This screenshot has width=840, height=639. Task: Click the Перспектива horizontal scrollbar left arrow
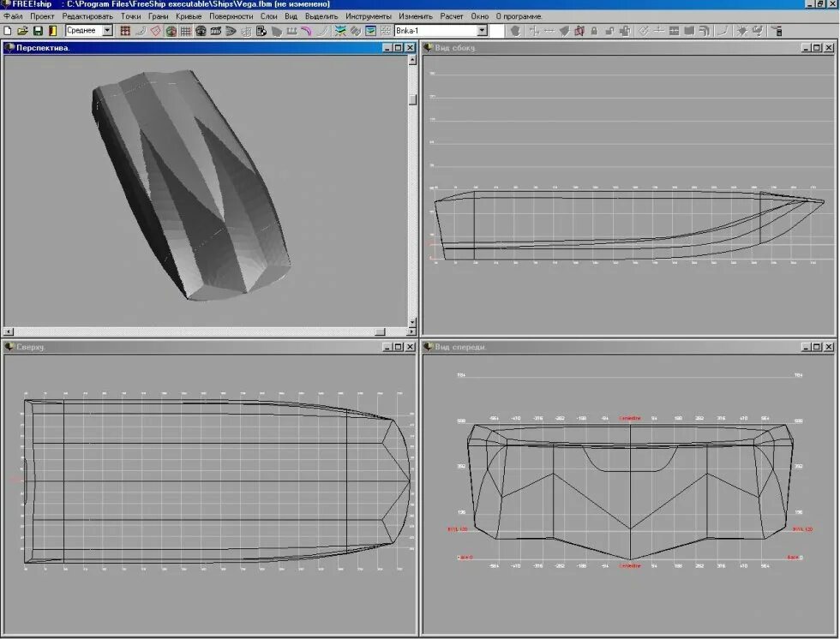click(x=9, y=331)
